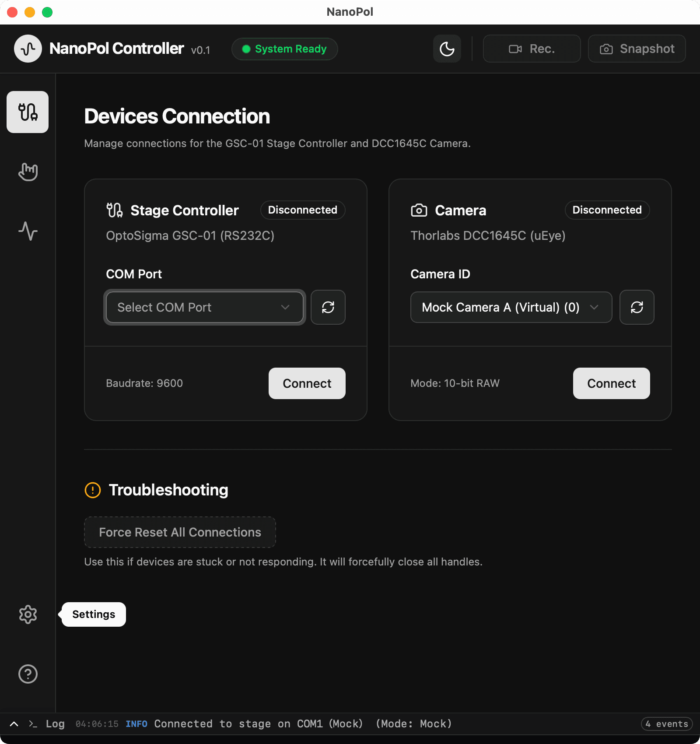Click the Log label in status bar

(x=55, y=724)
